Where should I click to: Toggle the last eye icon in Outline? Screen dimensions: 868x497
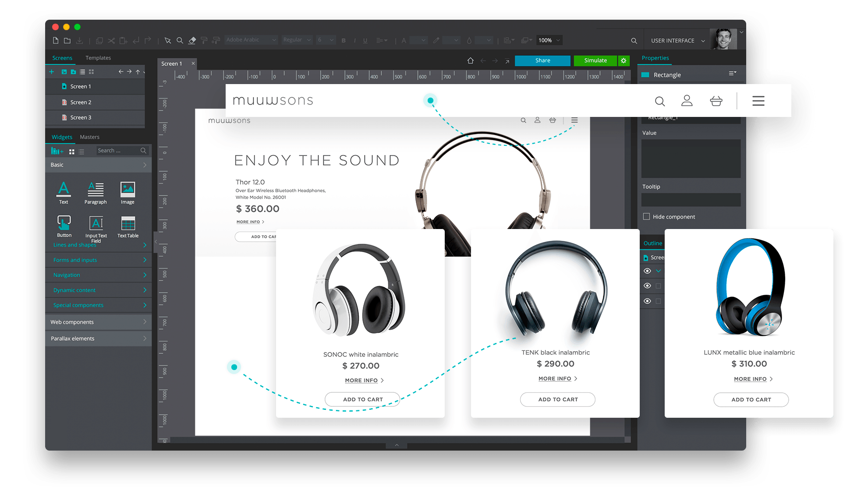[x=647, y=301]
